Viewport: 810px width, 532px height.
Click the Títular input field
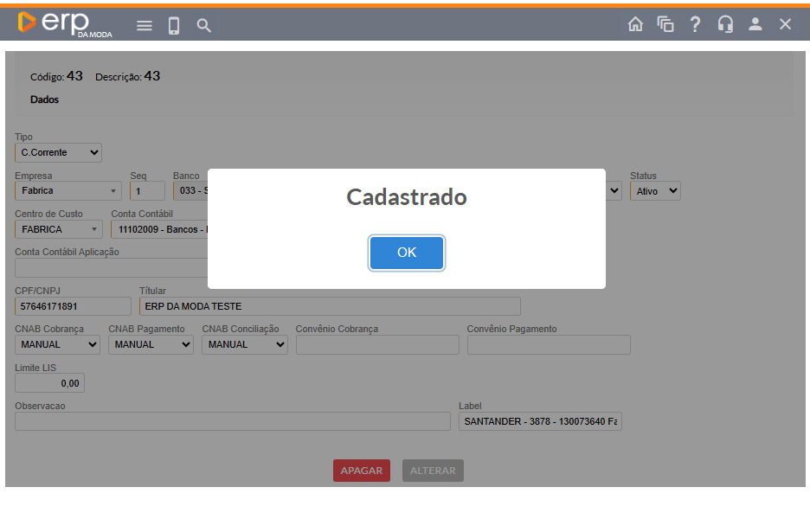pos(330,306)
